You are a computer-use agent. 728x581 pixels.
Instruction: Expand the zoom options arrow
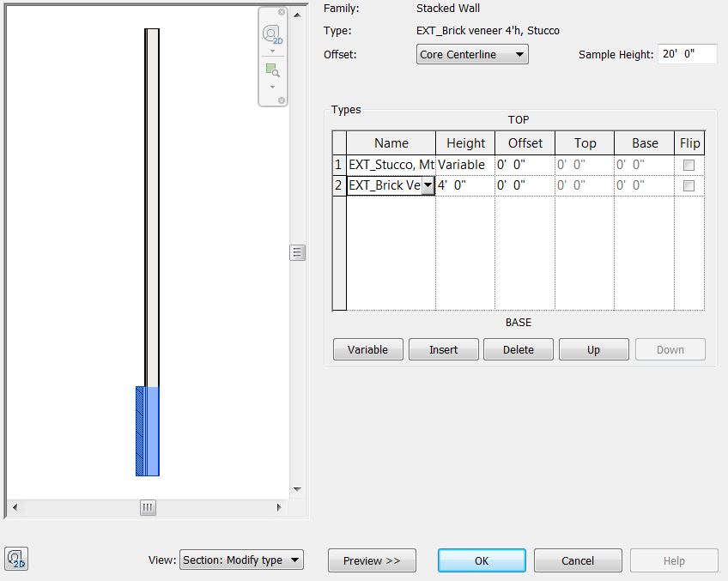point(272,87)
